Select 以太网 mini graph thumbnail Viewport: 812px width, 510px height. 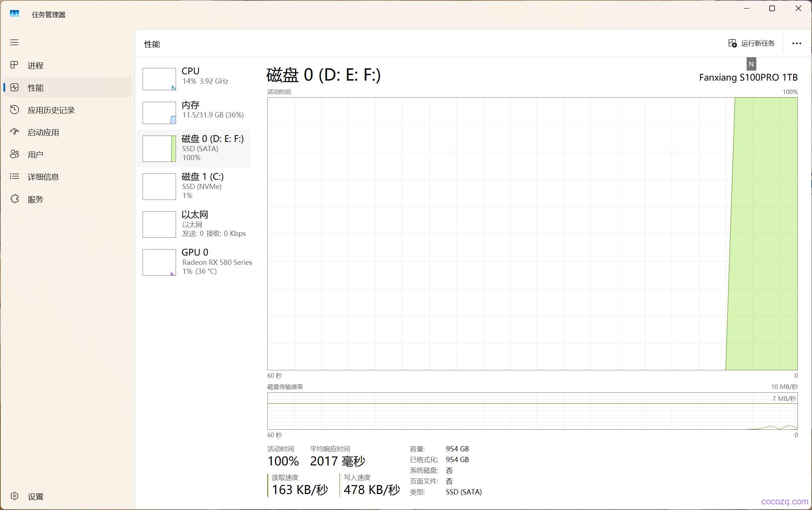pos(159,224)
